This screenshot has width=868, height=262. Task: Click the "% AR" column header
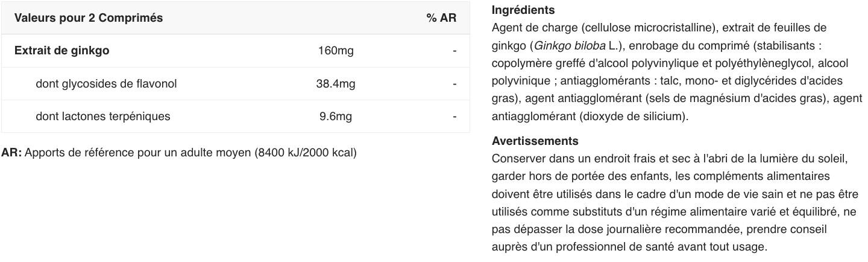(441, 18)
